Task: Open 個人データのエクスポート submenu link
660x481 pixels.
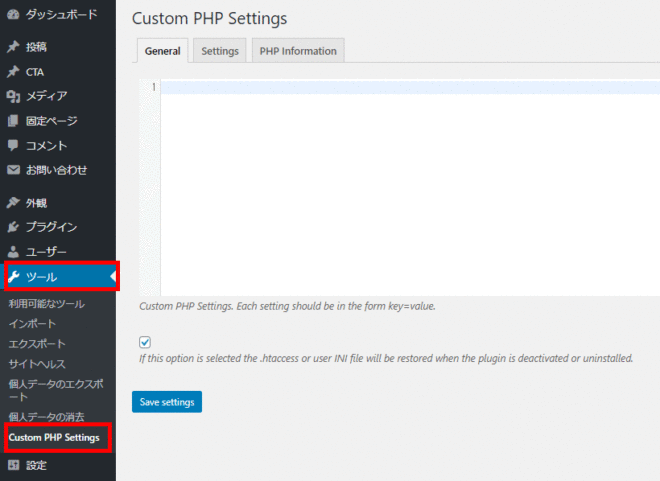Action: point(56,390)
